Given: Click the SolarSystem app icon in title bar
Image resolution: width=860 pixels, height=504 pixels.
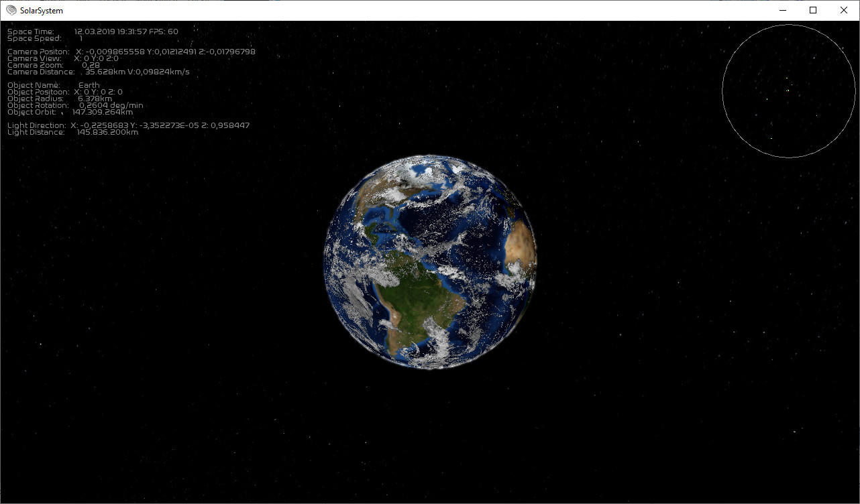Looking at the screenshot, I should tap(11, 11).
